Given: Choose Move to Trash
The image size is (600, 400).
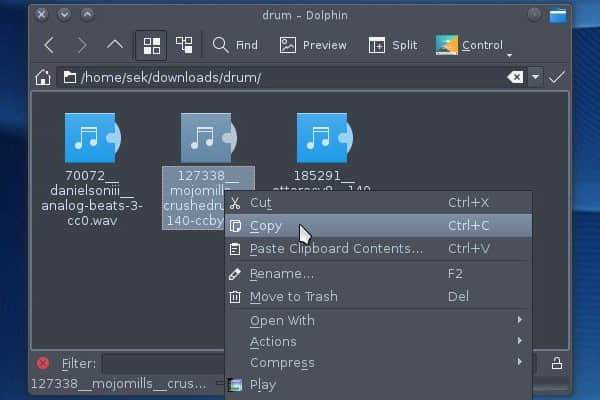Looking at the screenshot, I should tap(378, 297).
